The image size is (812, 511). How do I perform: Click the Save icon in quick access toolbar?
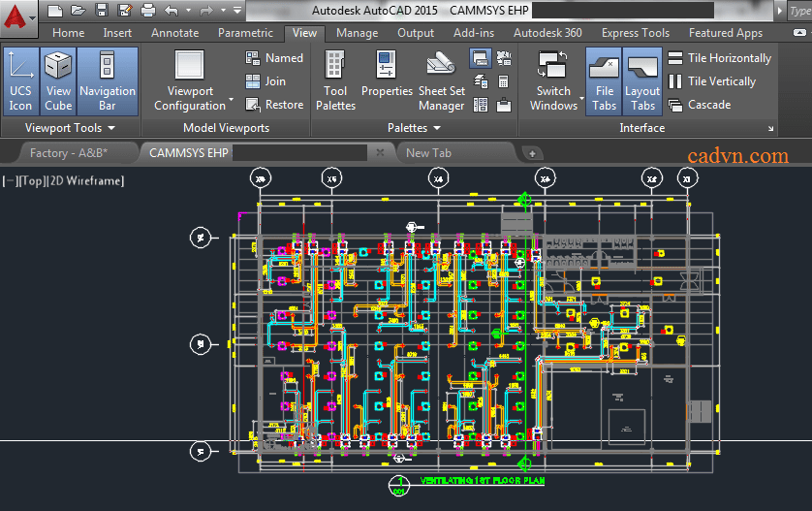(102, 11)
